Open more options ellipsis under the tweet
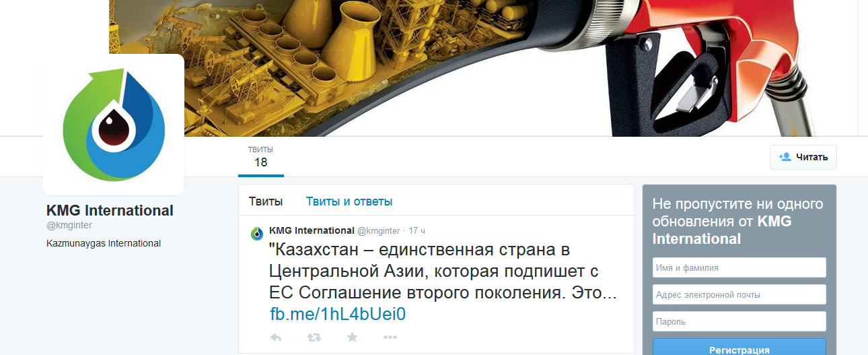This screenshot has height=355, width=868. [x=390, y=337]
